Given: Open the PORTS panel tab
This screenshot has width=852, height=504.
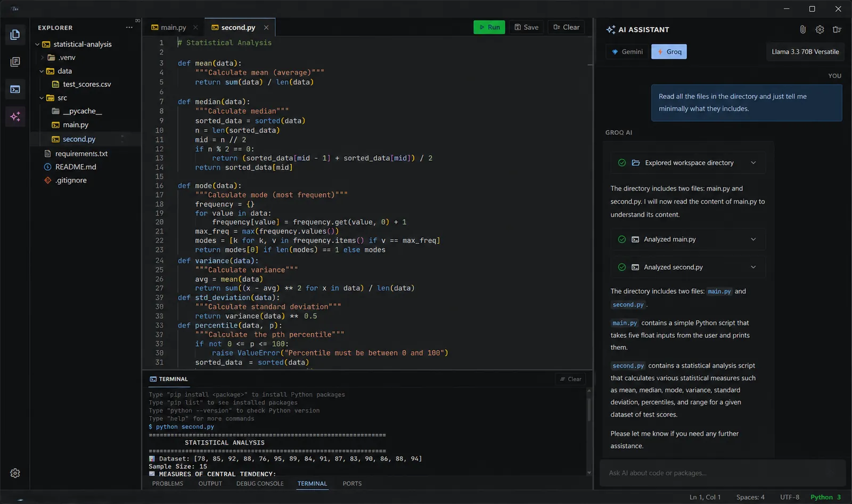Looking at the screenshot, I should [x=352, y=484].
